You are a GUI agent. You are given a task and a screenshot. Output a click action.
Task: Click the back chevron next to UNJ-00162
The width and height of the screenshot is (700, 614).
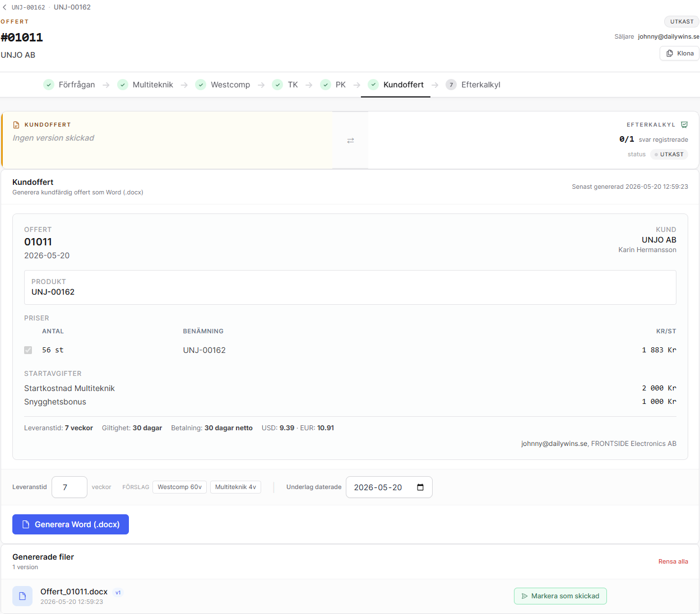pos(4,7)
